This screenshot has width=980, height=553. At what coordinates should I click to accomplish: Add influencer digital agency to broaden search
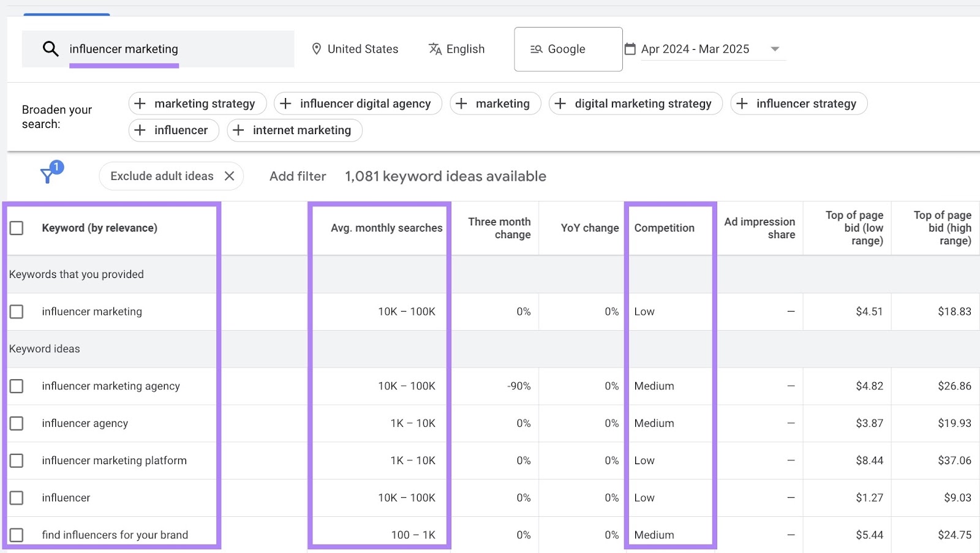click(x=357, y=103)
